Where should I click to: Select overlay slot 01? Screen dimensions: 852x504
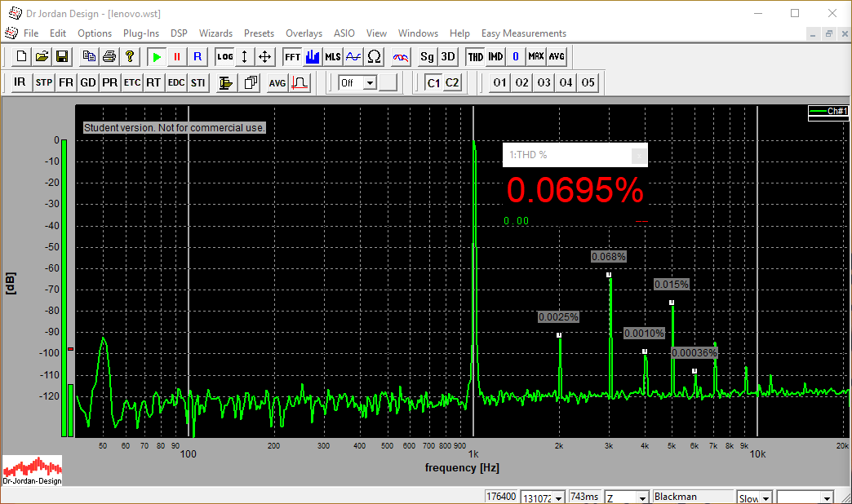click(x=500, y=82)
